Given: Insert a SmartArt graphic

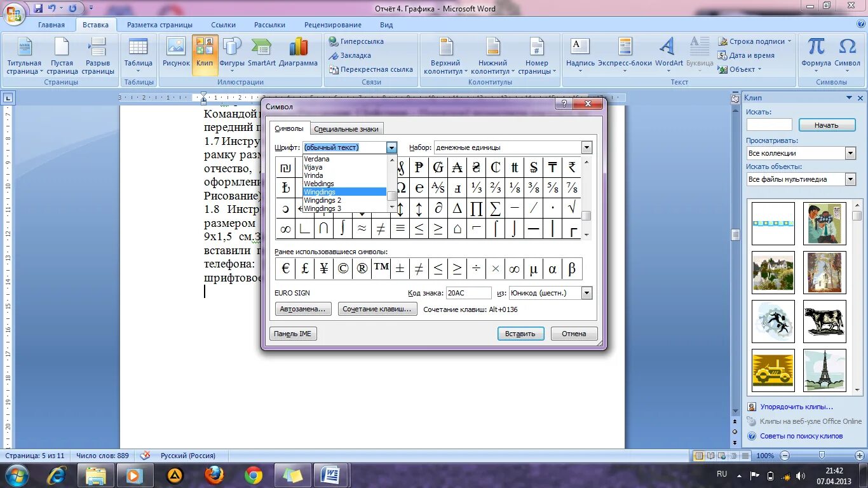Looking at the screenshot, I should click(262, 56).
